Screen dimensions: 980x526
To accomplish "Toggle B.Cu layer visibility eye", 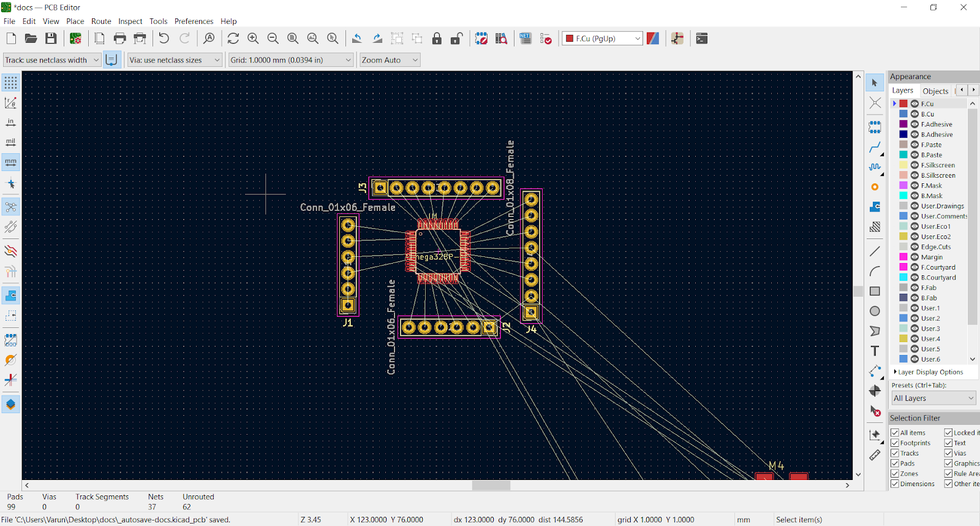I will tap(914, 114).
